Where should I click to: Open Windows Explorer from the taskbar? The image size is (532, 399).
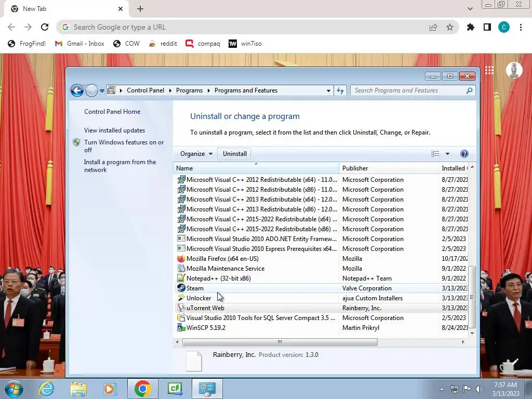point(78,389)
